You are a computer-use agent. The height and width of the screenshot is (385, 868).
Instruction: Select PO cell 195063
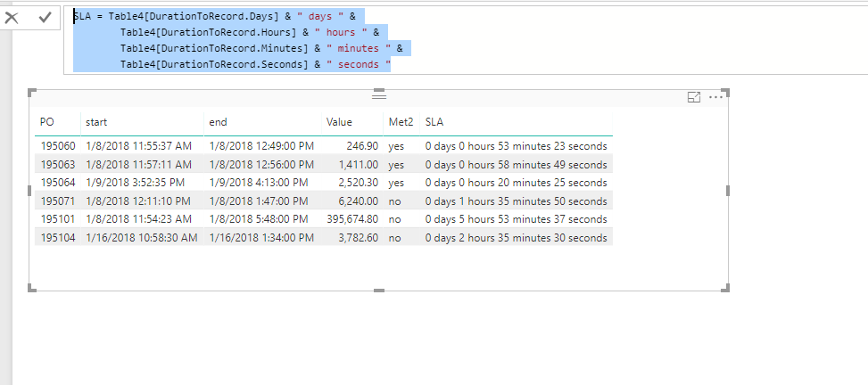(x=57, y=165)
